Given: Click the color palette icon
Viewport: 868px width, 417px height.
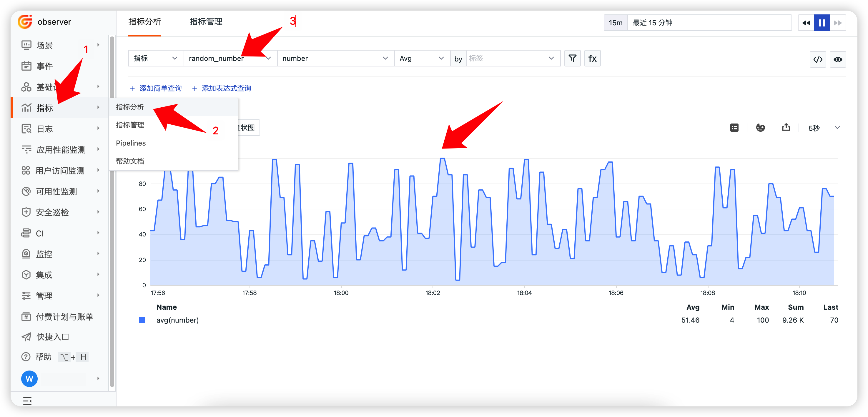Looking at the screenshot, I should (x=760, y=128).
